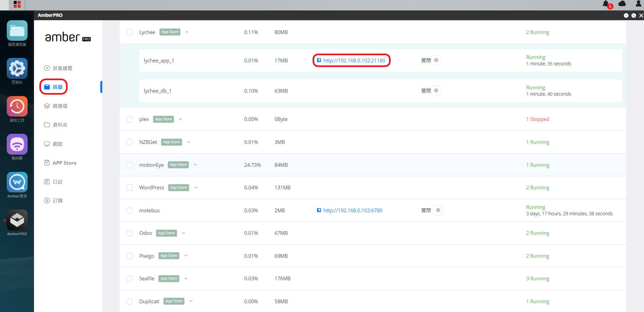This screenshot has height=312, width=644.
Task: Click external link icon beside motebus URL
Action: (319, 210)
